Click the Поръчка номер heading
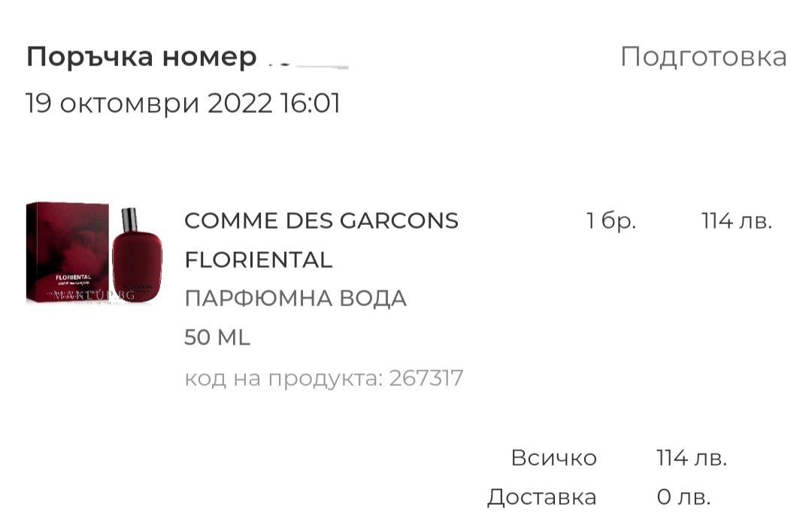Screen dimensions: 812x531 point(141,57)
